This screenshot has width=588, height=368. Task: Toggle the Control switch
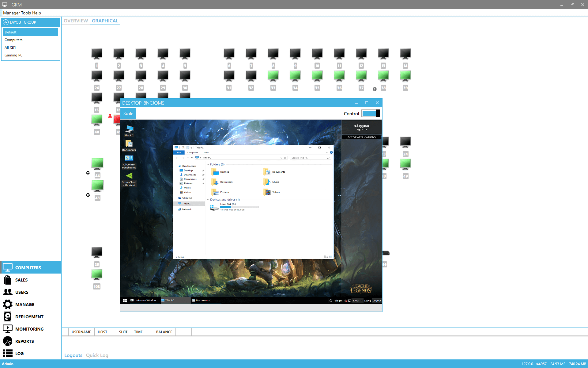pyautogui.click(x=371, y=113)
